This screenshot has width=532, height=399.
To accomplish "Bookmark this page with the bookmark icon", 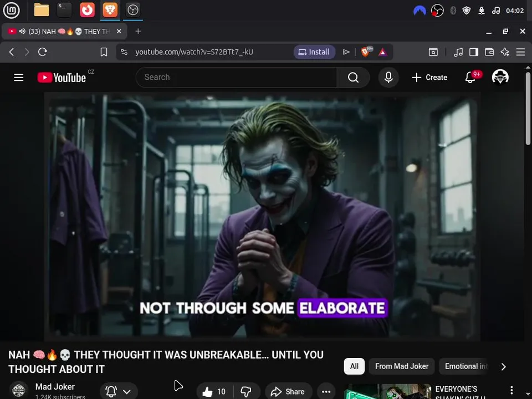I will pos(104,52).
